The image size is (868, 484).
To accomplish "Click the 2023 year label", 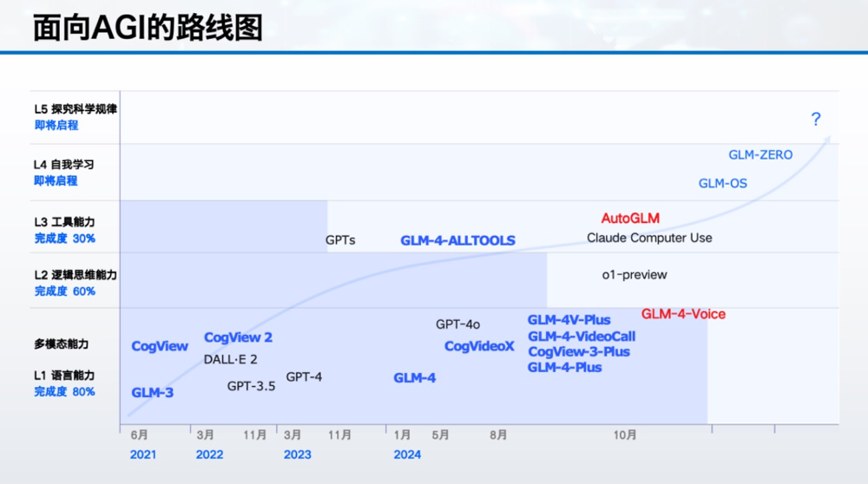I will click(297, 455).
